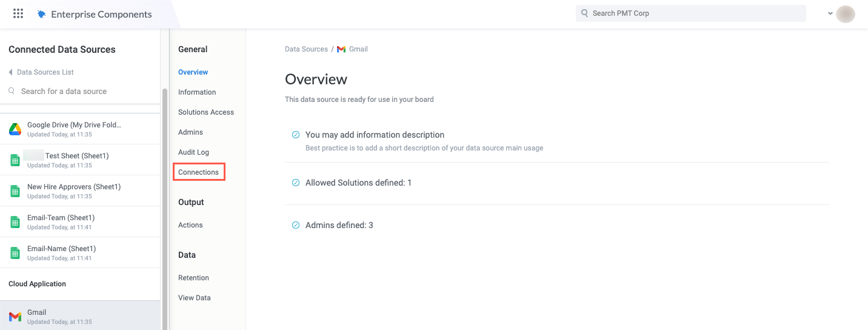Click the New Hire Approvers sheet icon
This screenshot has width=868, height=330.
tap(15, 191)
